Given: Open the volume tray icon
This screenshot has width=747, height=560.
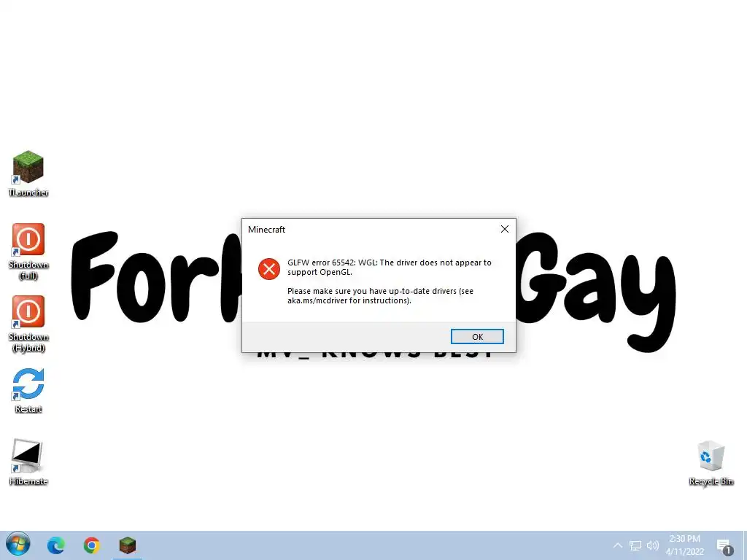Looking at the screenshot, I should tap(653, 545).
